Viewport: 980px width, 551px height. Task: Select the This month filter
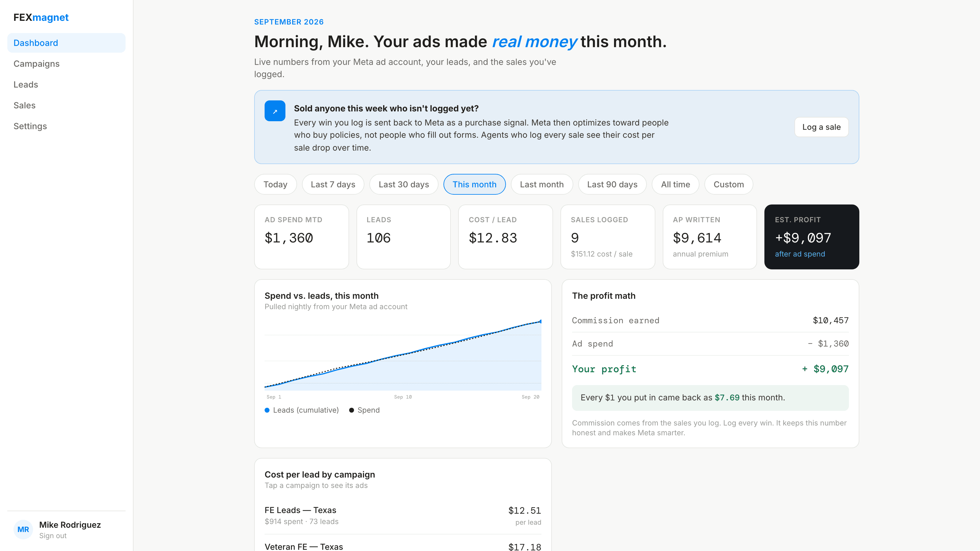click(474, 184)
